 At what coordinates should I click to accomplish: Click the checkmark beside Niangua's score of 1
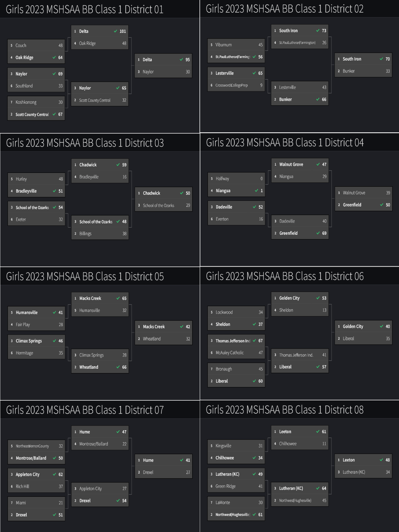tap(256, 191)
